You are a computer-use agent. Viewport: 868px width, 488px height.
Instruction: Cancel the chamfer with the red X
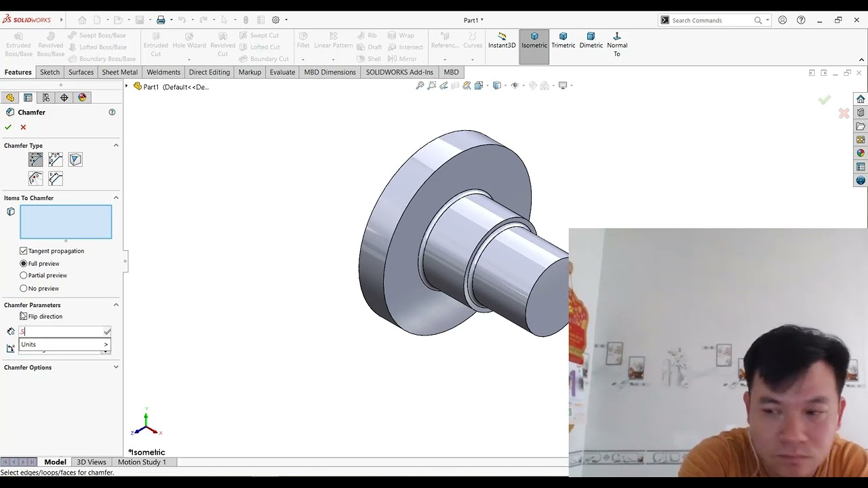pyautogui.click(x=23, y=127)
